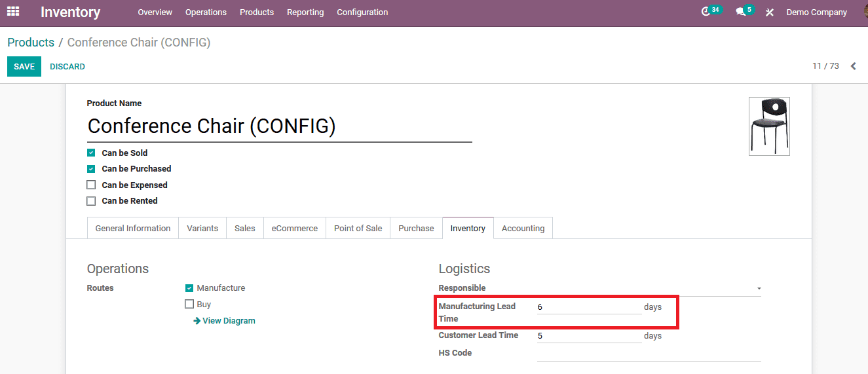Select the Inventory tab
This screenshot has width=868, height=374.
(468, 228)
